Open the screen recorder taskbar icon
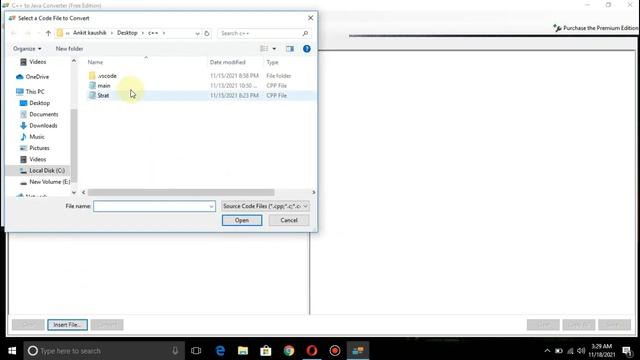Screen dimensions: 640x360 335,351
